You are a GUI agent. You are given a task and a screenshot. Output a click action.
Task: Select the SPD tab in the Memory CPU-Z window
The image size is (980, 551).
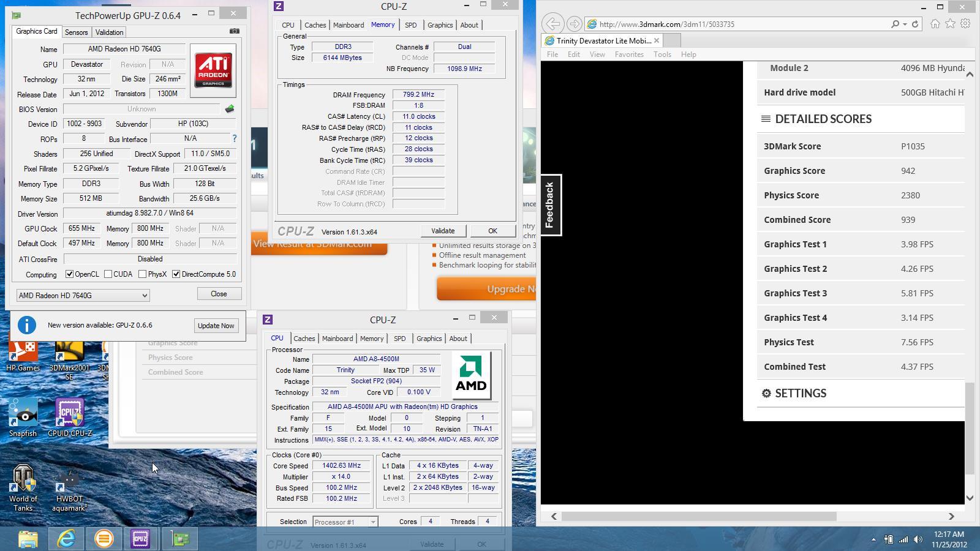[x=410, y=25]
